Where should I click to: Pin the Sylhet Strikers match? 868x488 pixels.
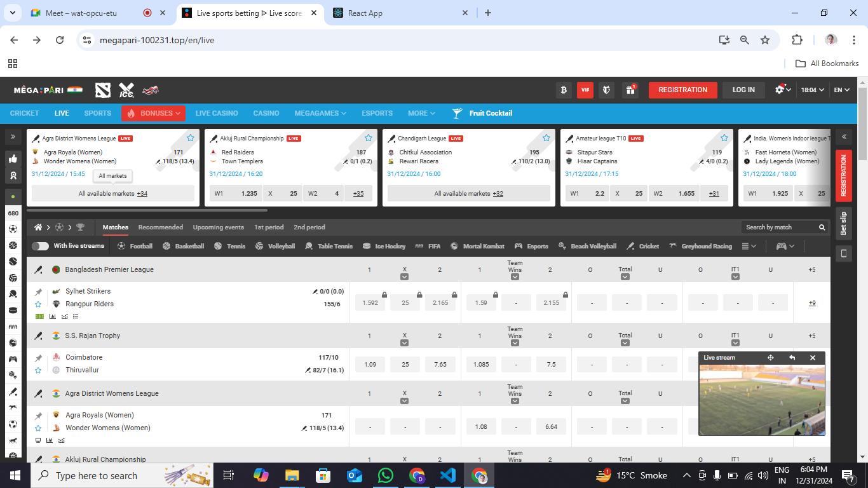(38, 292)
